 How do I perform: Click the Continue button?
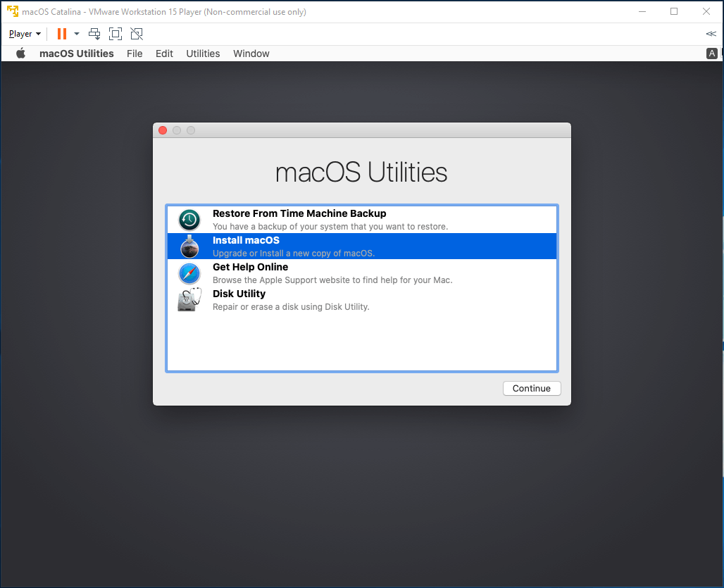tap(532, 389)
